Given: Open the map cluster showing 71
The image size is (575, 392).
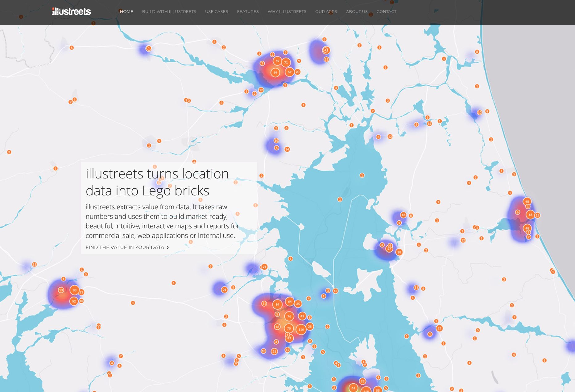Looking at the screenshot, I should tap(286, 62).
